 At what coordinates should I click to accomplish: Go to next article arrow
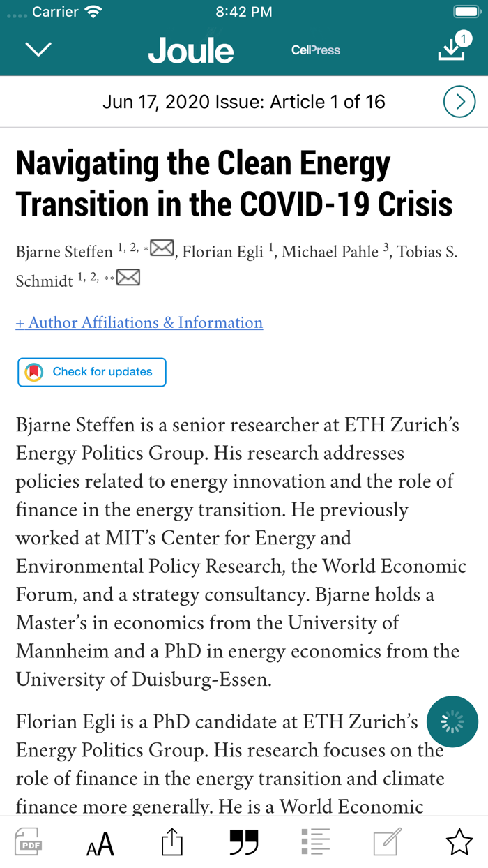459,103
